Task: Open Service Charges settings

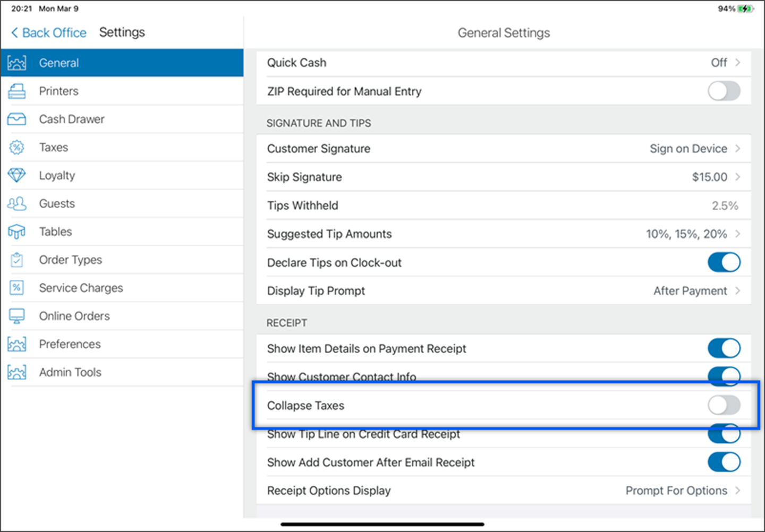Action: click(122, 288)
